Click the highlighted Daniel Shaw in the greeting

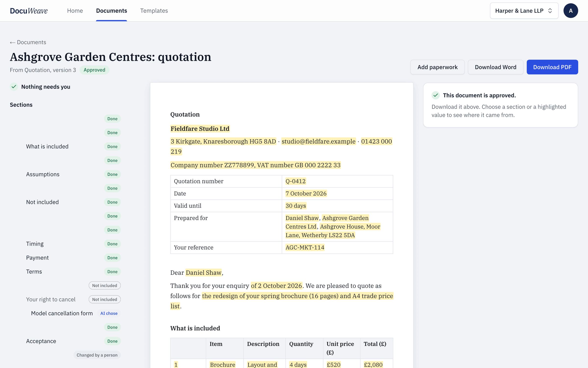pos(204,273)
